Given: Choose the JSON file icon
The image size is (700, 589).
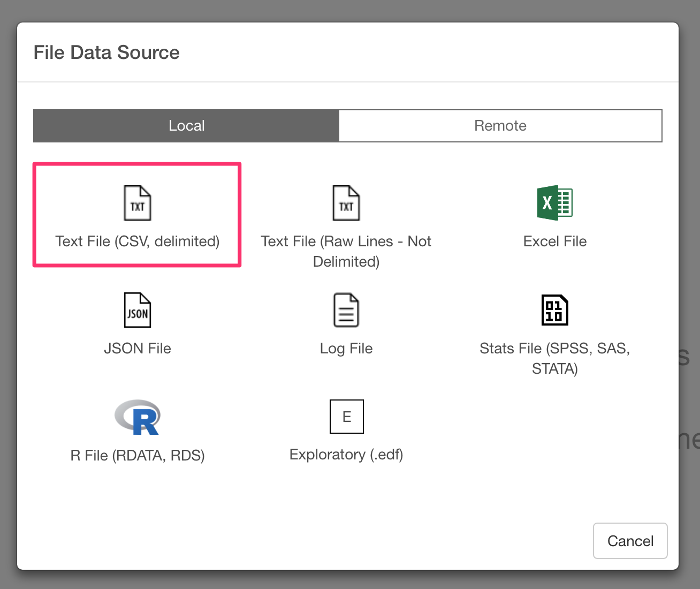Looking at the screenshot, I should (x=138, y=310).
